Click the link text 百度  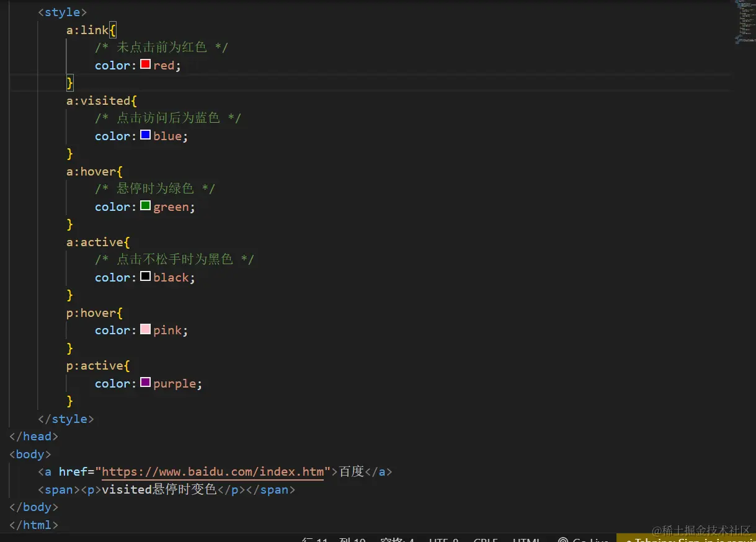tap(352, 472)
